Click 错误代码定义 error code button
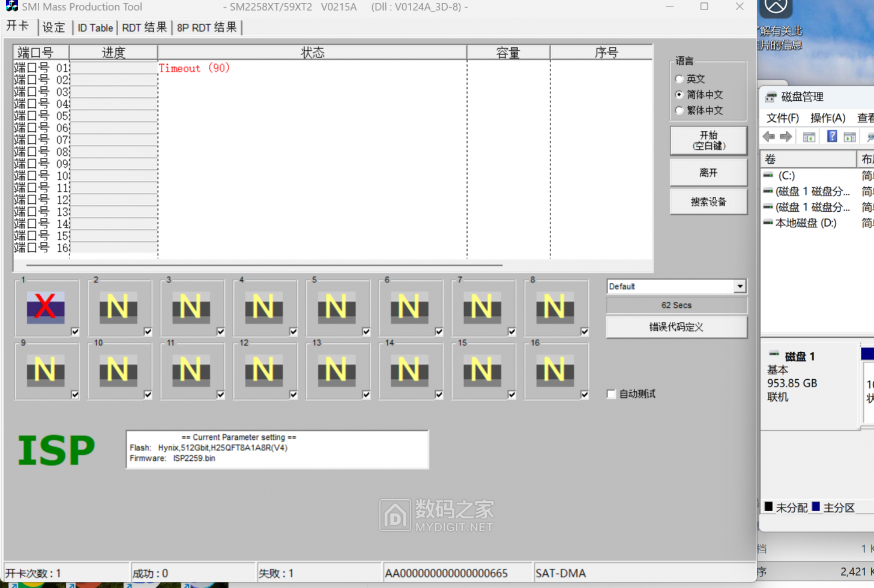 (x=677, y=327)
